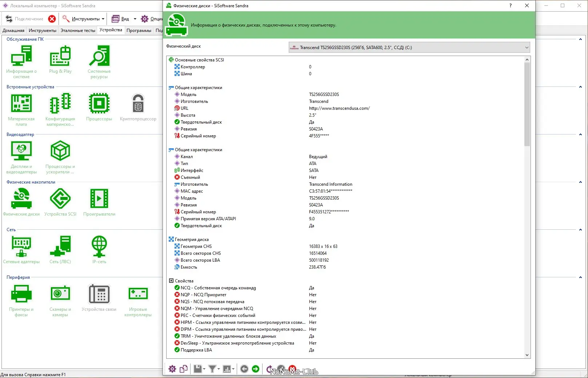Image resolution: width=588 pixels, height=378 pixels.
Task: Click the Инструменты toolbar button
Action: (x=81, y=19)
